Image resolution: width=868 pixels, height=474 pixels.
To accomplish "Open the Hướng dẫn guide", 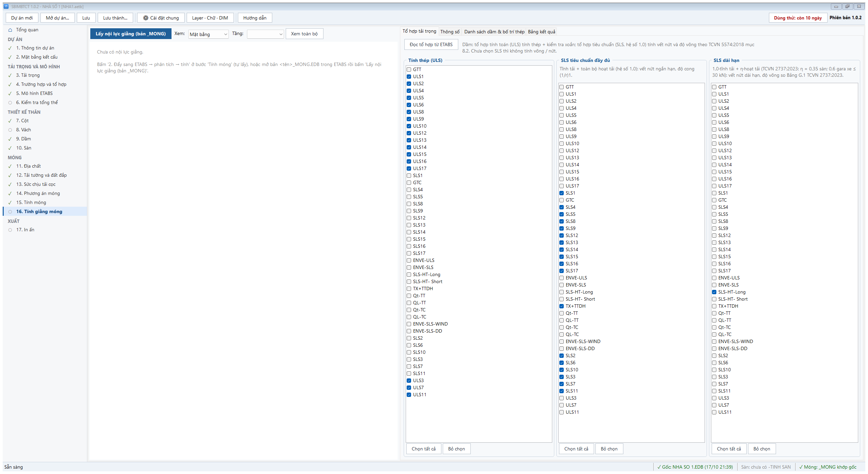I will (255, 18).
